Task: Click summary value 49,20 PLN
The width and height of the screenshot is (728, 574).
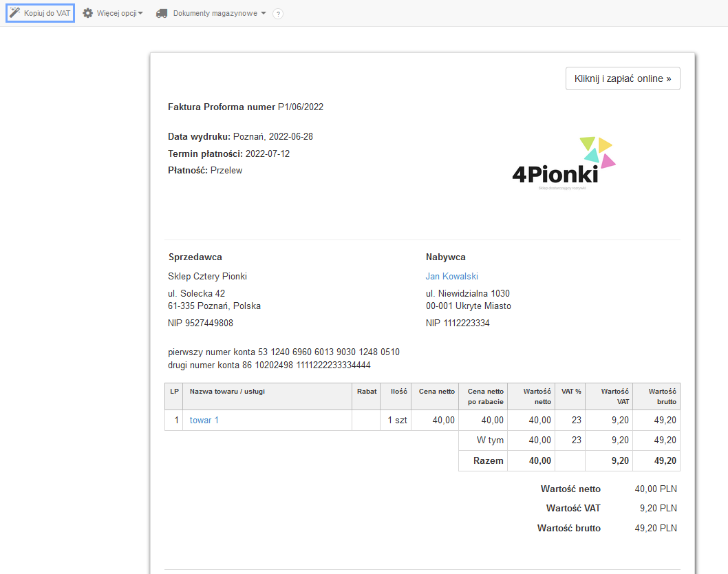Action: click(656, 529)
